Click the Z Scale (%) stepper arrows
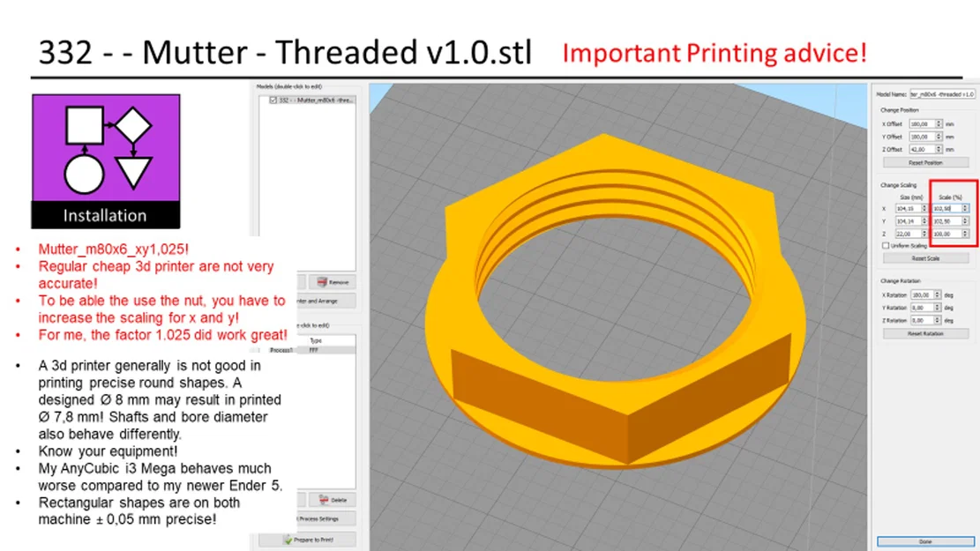Screen dimensions: 980x551 (965, 234)
